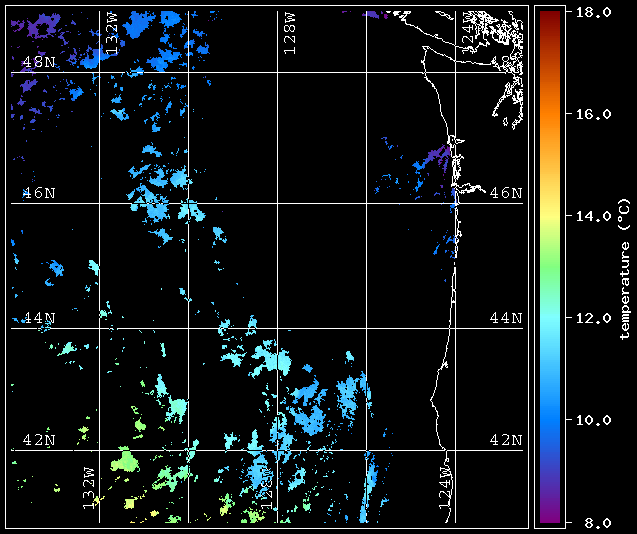This screenshot has height=534, width=637.
Task: Click the left 42N latitude label
Action: (39, 440)
